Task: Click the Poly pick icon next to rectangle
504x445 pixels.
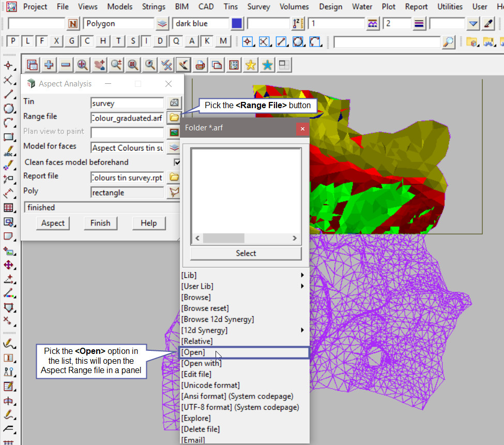Action: coord(175,192)
